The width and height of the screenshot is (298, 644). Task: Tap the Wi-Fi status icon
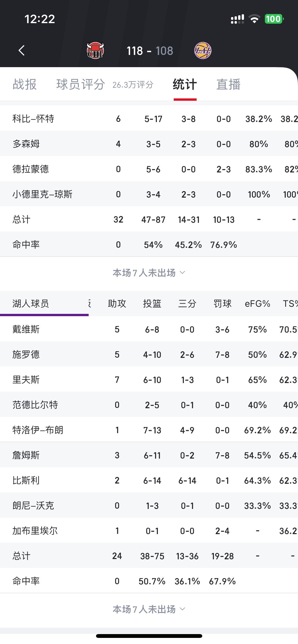click(254, 19)
